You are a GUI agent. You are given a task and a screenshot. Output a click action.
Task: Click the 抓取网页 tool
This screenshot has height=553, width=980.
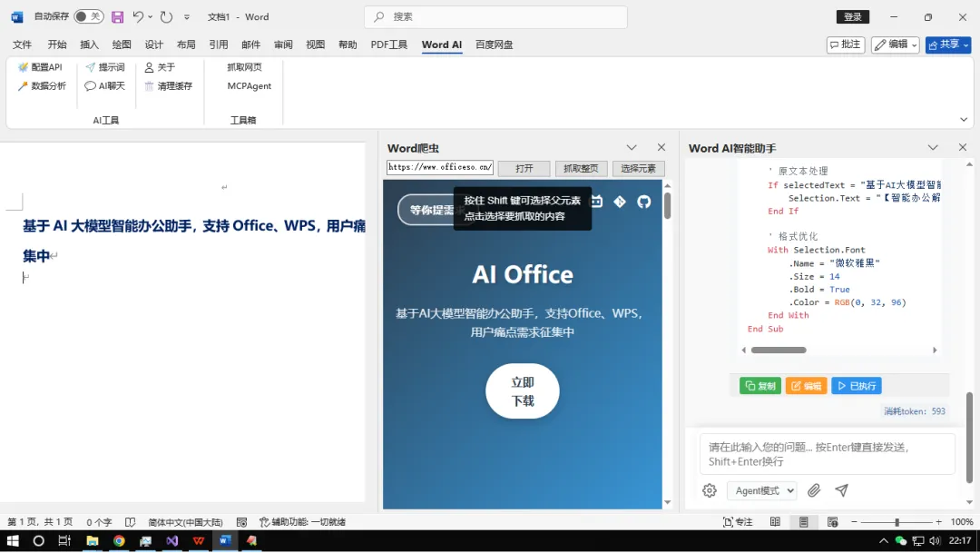click(244, 67)
